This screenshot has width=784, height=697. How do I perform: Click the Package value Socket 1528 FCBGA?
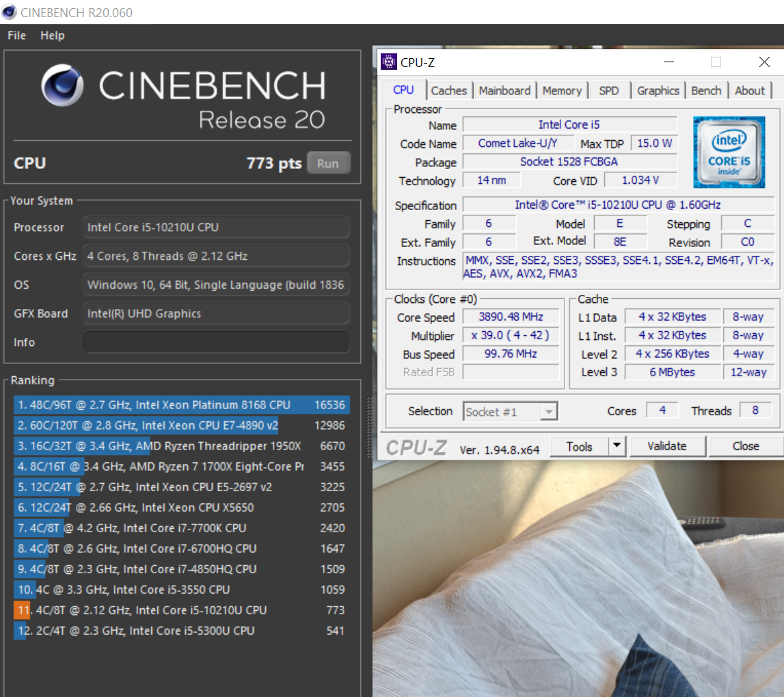coord(569,161)
